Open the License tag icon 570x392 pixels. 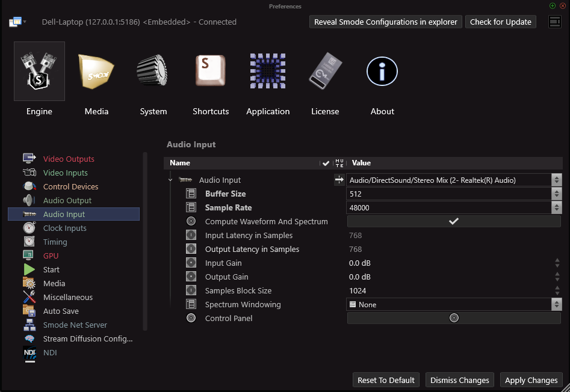(x=325, y=72)
